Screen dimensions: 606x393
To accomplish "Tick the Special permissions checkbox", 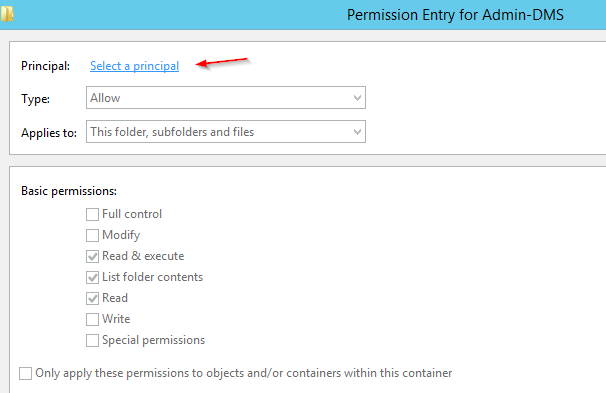I will (92, 340).
